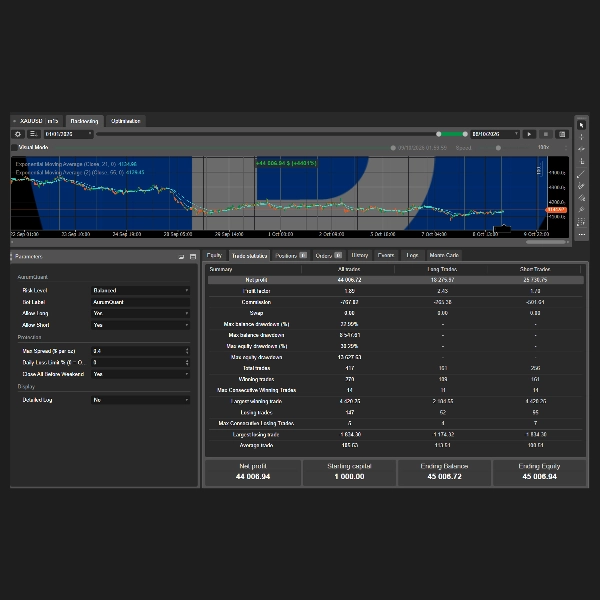Adjust the Daily Loss Limit stepper
Screen dimensions: 600x600
[x=187, y=362]
